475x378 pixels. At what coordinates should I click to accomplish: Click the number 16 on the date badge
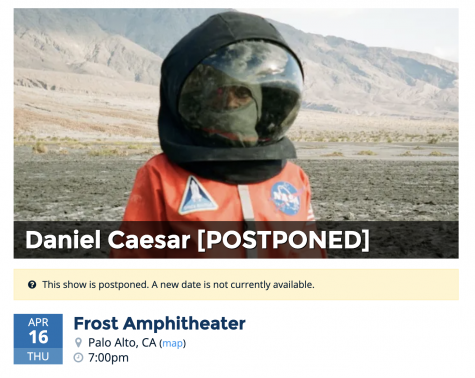point(38,337)
